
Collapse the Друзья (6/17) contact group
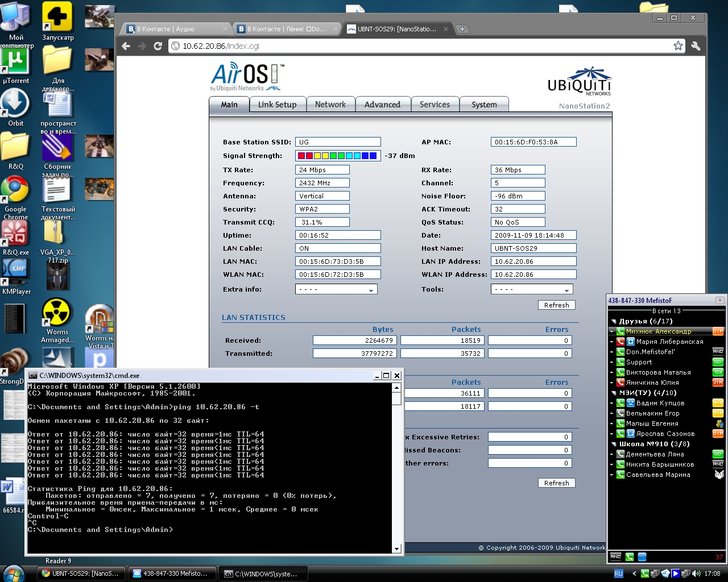pyautogui.click(x=614, y=322)
